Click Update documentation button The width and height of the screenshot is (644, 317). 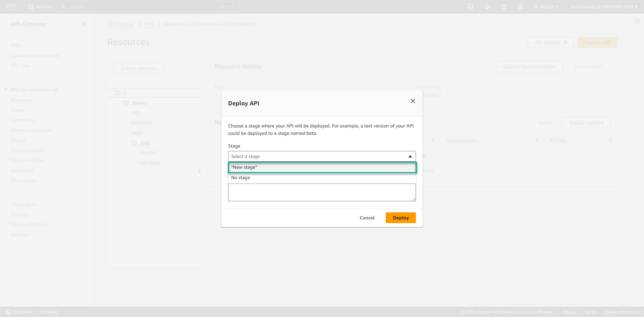(x=529, y=67)
